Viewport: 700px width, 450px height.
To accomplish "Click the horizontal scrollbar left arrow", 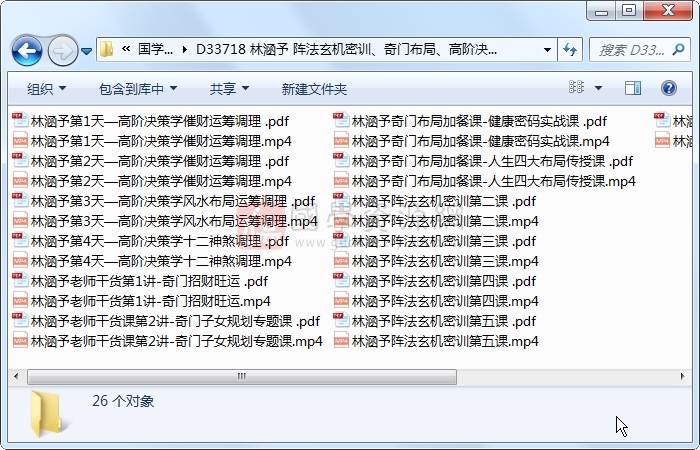I will (x=17, y=376).
